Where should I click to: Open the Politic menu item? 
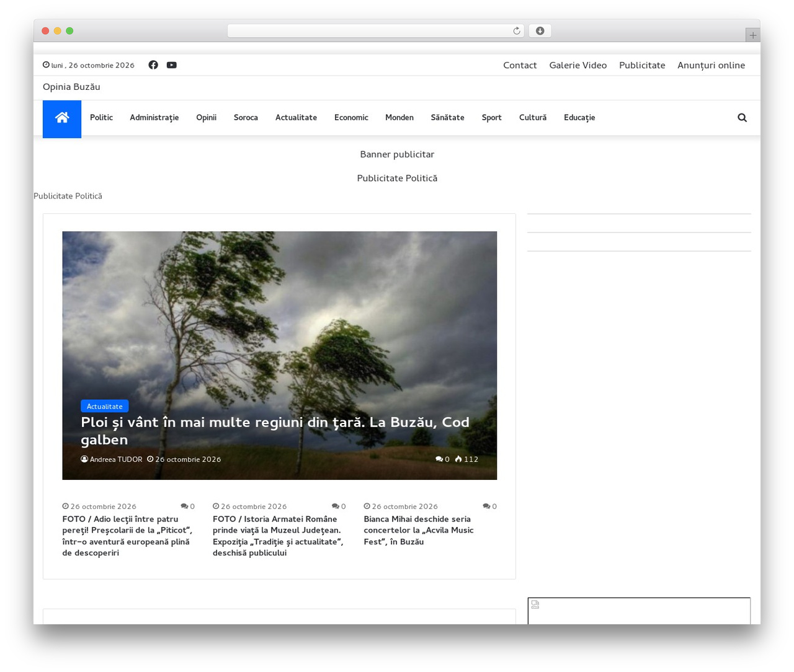pos(101,118)
